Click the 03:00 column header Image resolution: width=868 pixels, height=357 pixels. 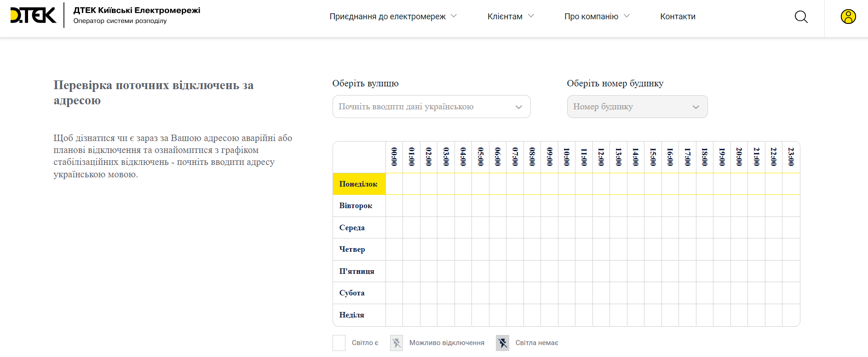[x=446, y=157]
